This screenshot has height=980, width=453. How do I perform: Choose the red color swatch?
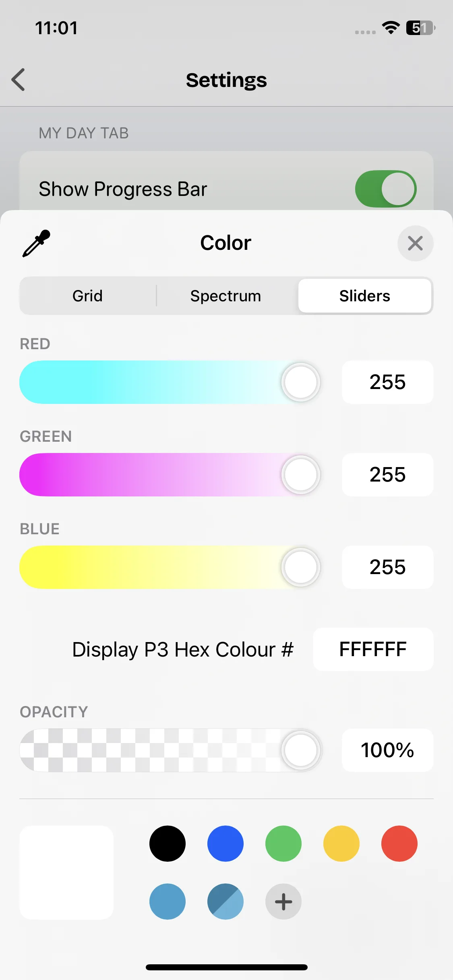pos(399,844)
